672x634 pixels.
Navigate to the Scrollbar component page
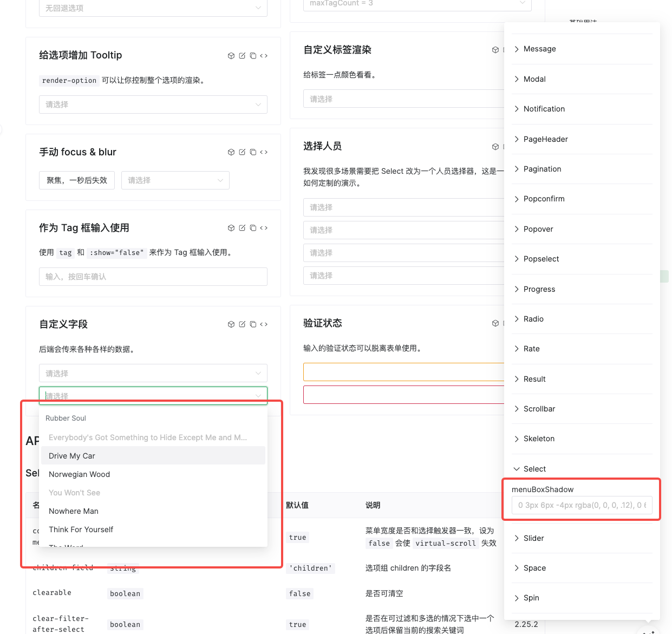click(539, 409)
